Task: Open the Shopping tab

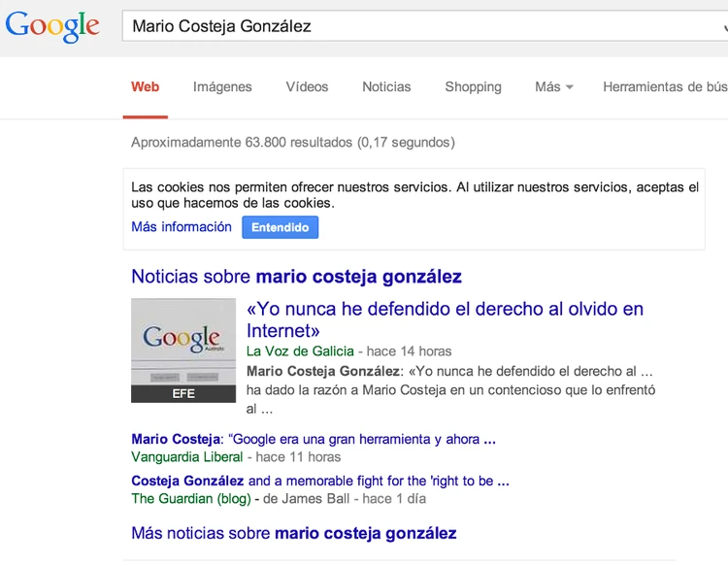Action: (x=473, y=86)
